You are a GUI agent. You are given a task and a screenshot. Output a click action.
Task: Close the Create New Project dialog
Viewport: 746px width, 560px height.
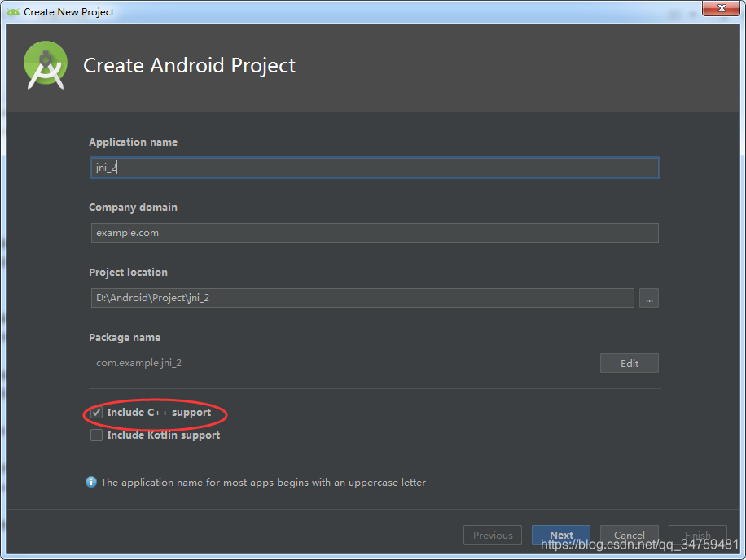[x=723, y=9]
